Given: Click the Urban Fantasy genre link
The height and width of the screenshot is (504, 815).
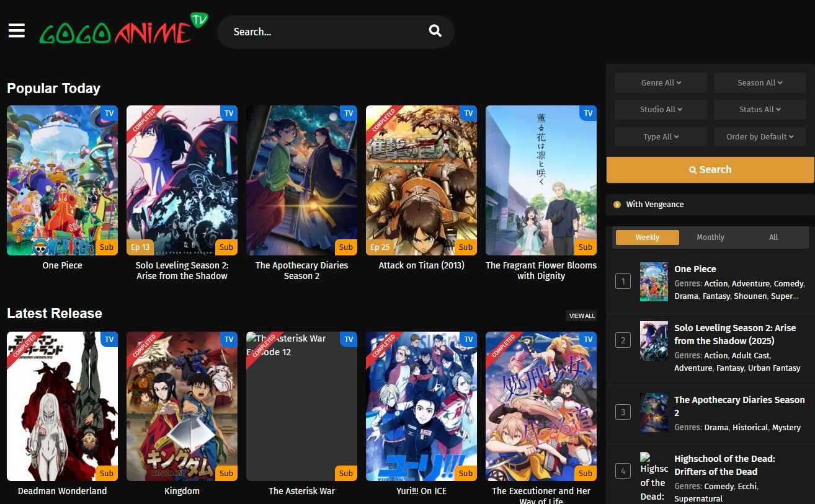Looking at the screenshot, I should (774, 368).
